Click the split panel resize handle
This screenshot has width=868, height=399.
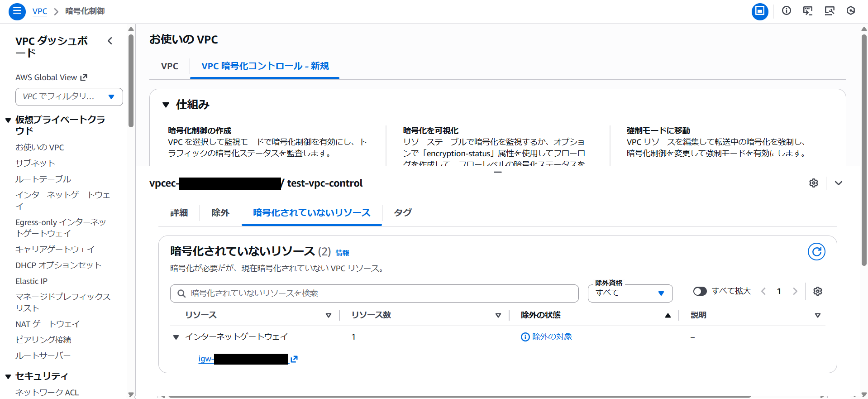point(498,173)
